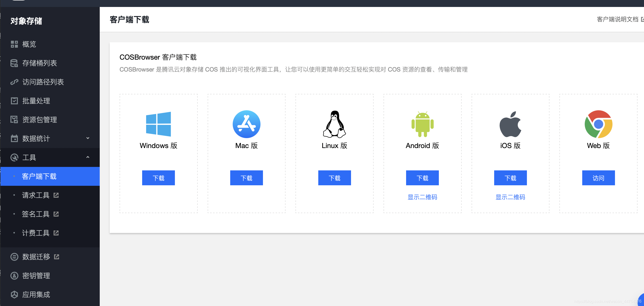Click the Windows 版 label
644x306 pixels.
coord(159,146)
